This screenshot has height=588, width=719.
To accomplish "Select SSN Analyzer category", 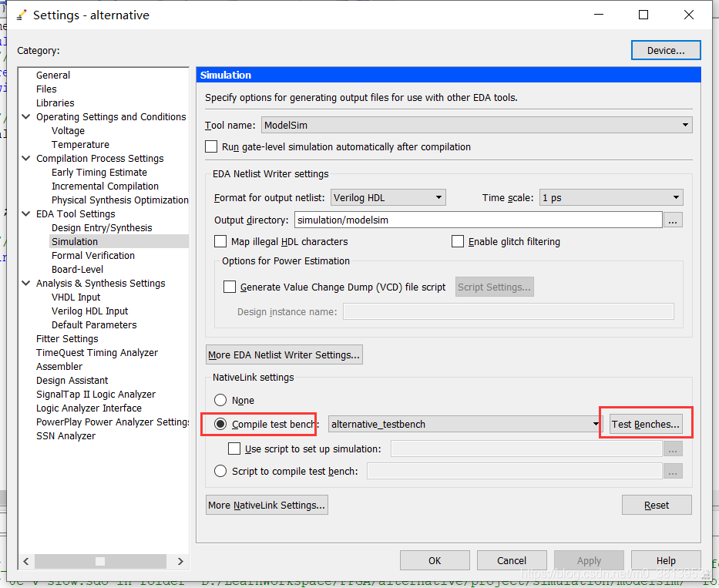I will [x=66, y=435].
